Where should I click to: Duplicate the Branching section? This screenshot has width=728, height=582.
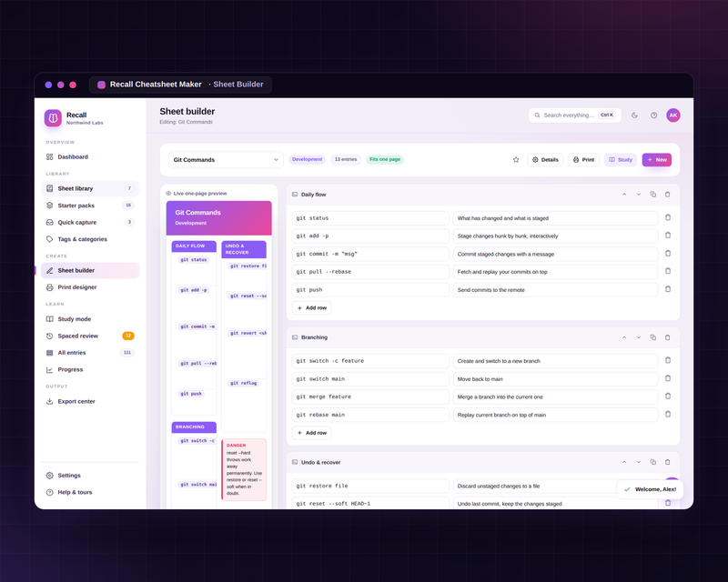[x=653, y=337]
